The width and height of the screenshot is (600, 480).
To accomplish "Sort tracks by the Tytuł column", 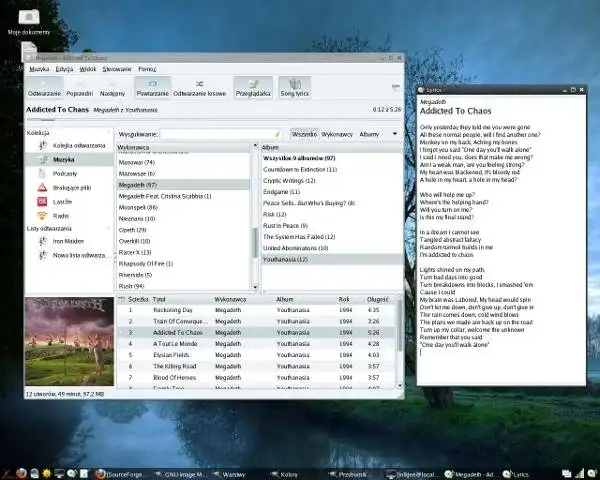I will tap(181, 299).
